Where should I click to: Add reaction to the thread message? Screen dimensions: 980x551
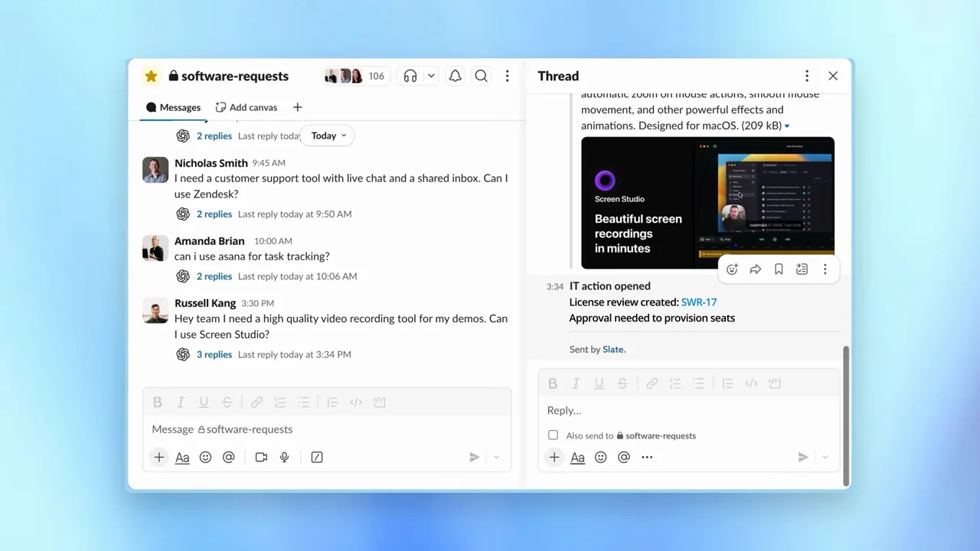coord(732,269)
